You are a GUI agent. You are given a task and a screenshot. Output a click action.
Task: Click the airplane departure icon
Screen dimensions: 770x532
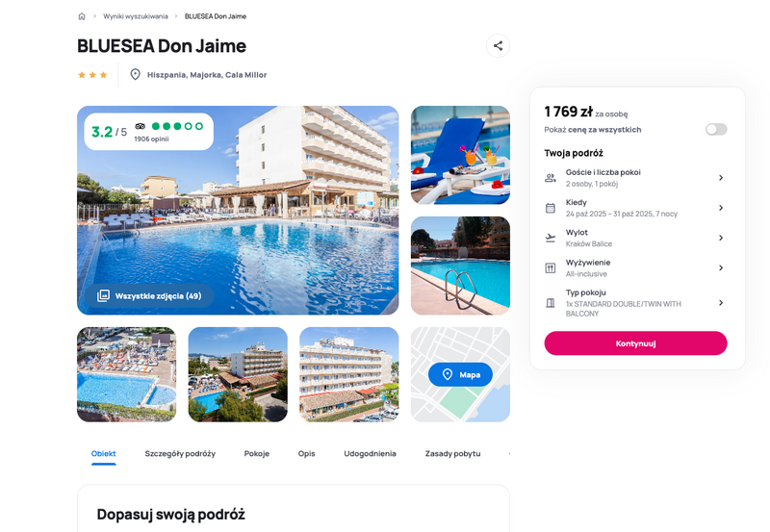551,238
